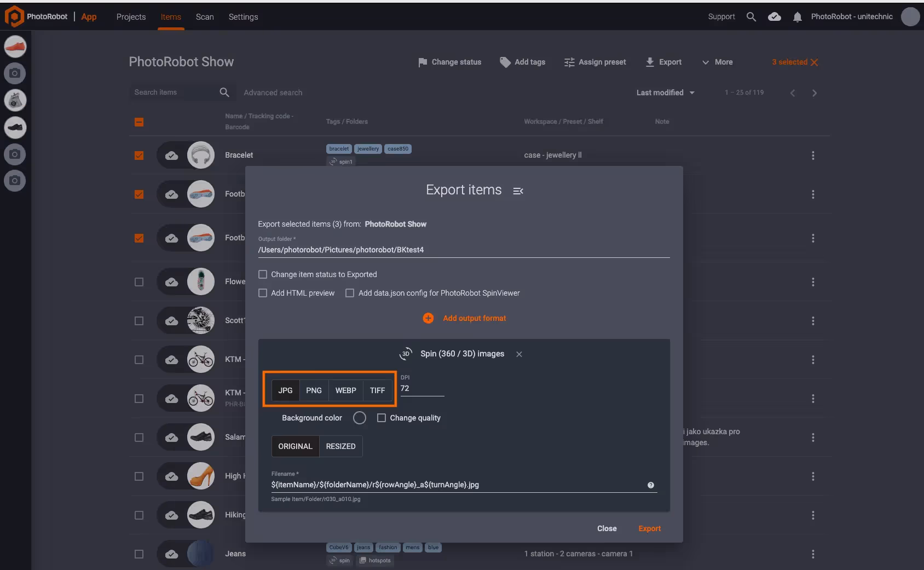Click the cloud sync status icon

pos(774,17)
